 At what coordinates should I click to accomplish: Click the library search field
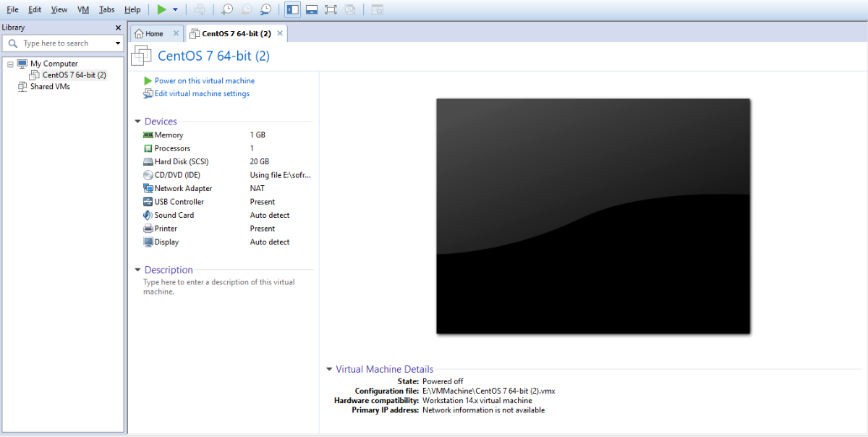point(61,43)
